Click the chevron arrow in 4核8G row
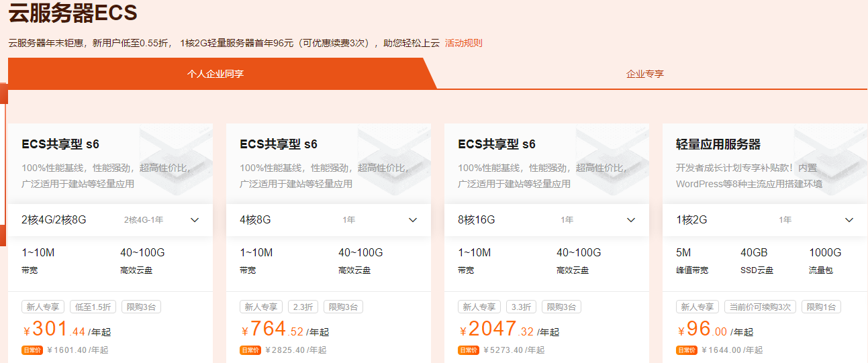 413,220
